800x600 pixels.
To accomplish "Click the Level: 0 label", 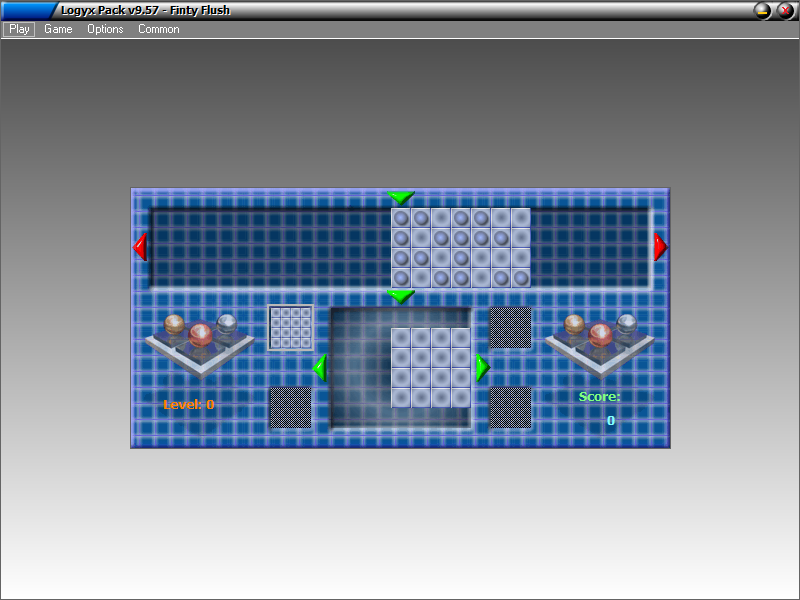I will pos(189,405).
